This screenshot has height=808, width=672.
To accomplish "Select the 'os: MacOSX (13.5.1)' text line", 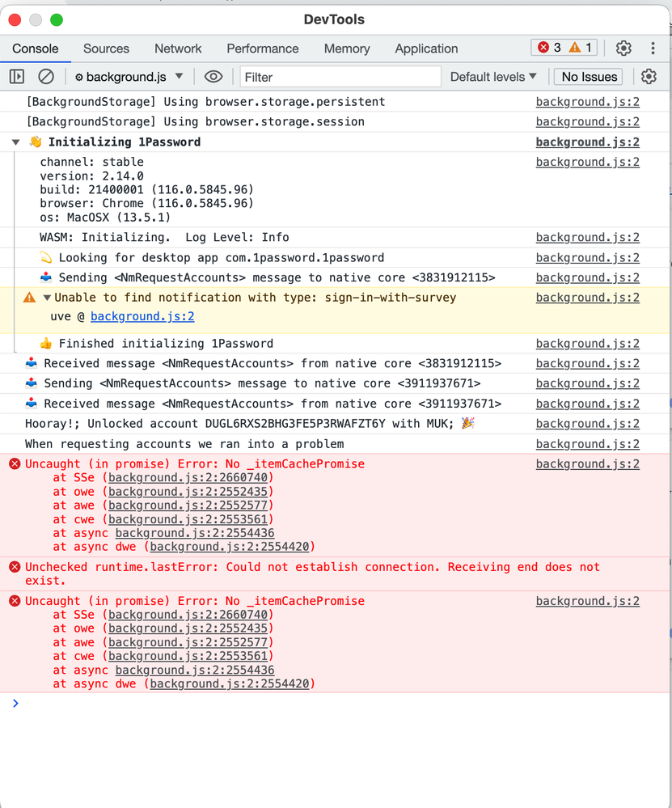I will click(x=105, y=218).
